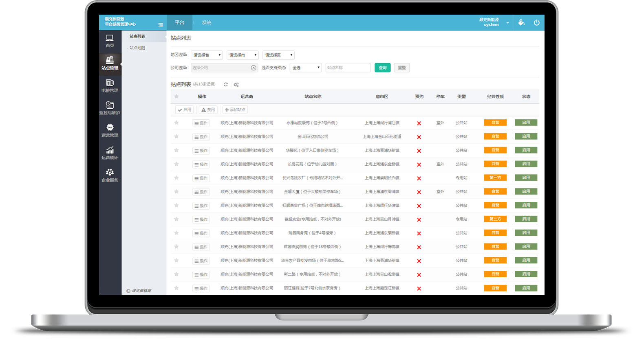The height and width of the screenshot is (342, 644).
Task: Switch to the 系统 top tab
Action: coord(206,23)
